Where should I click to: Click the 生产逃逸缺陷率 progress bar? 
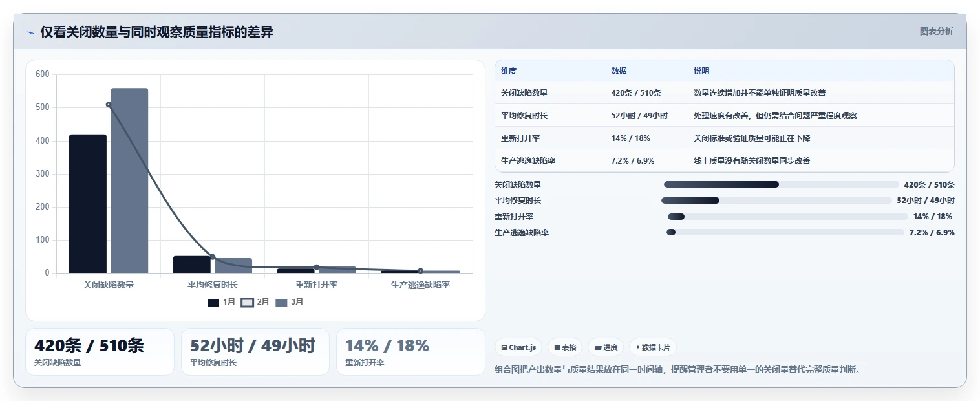[x=785, y=232]
